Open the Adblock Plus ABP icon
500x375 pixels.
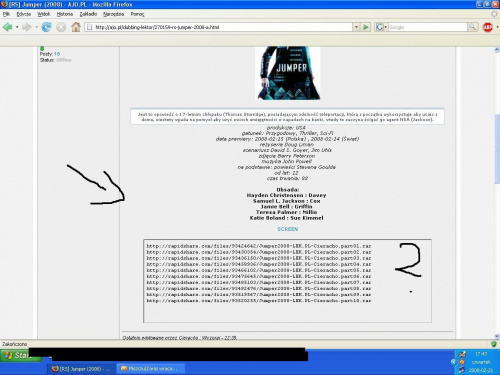click(488, 27)
